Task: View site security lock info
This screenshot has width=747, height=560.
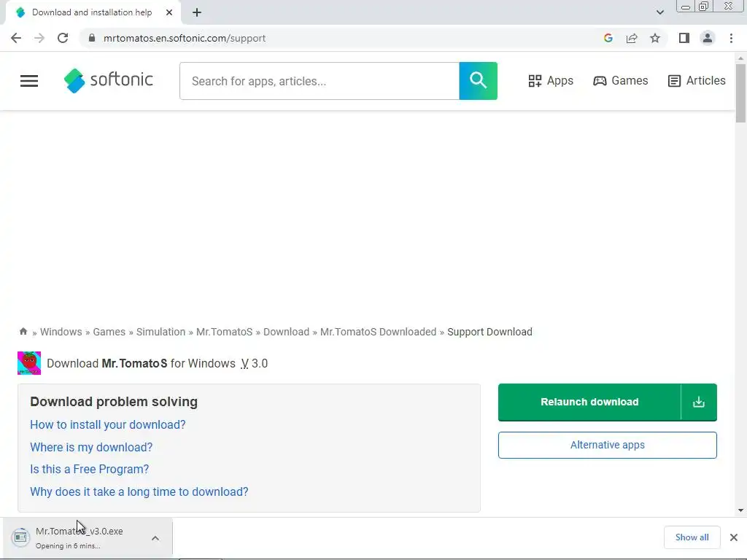Action: point(92,38)
